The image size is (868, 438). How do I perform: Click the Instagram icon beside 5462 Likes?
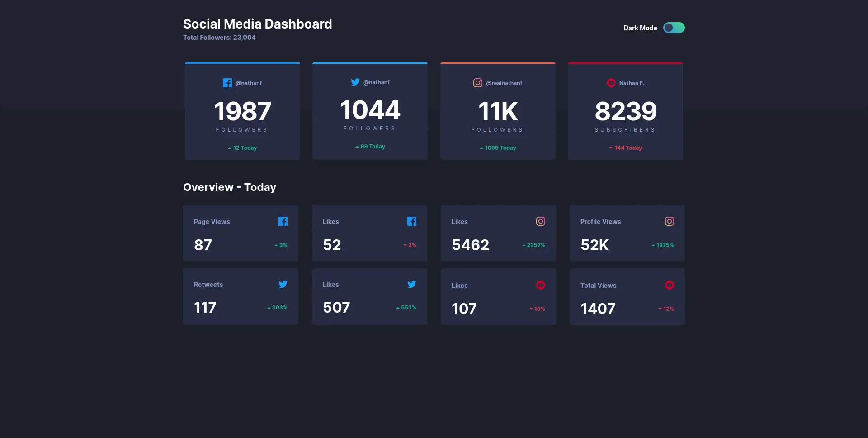pyautogui.click(x=541, y=221)
